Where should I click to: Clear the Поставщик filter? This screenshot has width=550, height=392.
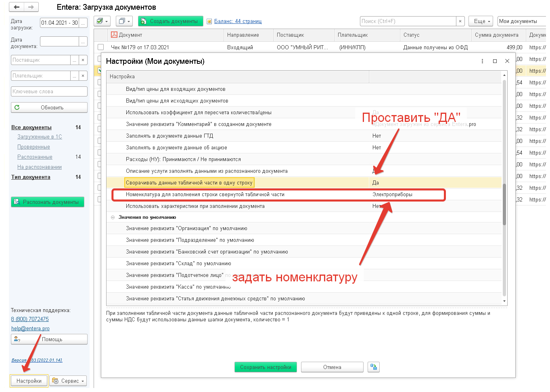pyautogui.click(x=83, y=60)
